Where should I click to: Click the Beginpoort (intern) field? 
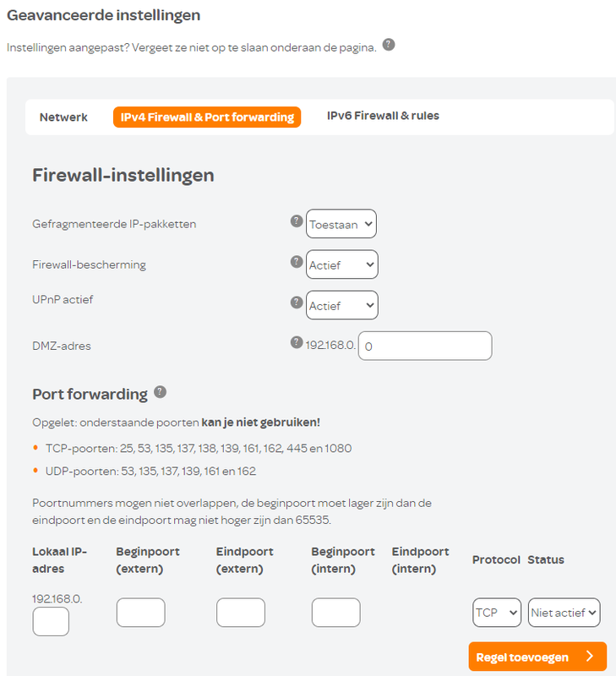(336, 613)
